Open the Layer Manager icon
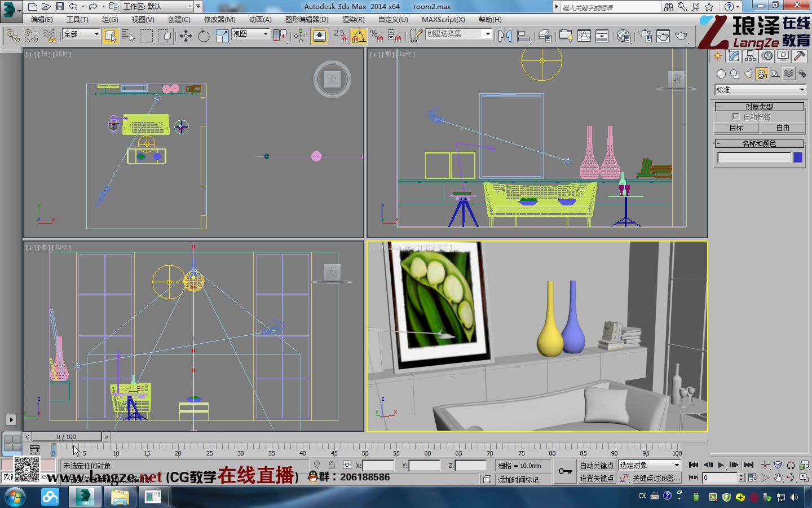Screen dimensions: 812x508 point(545,36)
